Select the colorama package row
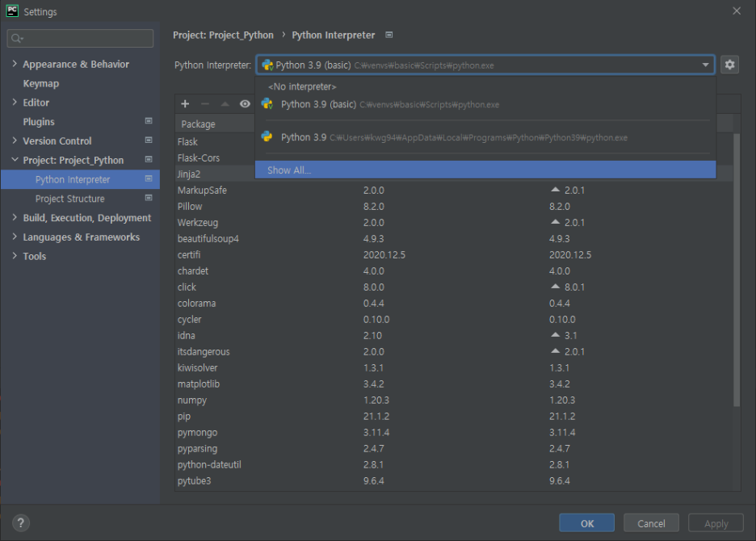Screen dimensions: 756x541 pyautogui.click(x=454, y=304)
